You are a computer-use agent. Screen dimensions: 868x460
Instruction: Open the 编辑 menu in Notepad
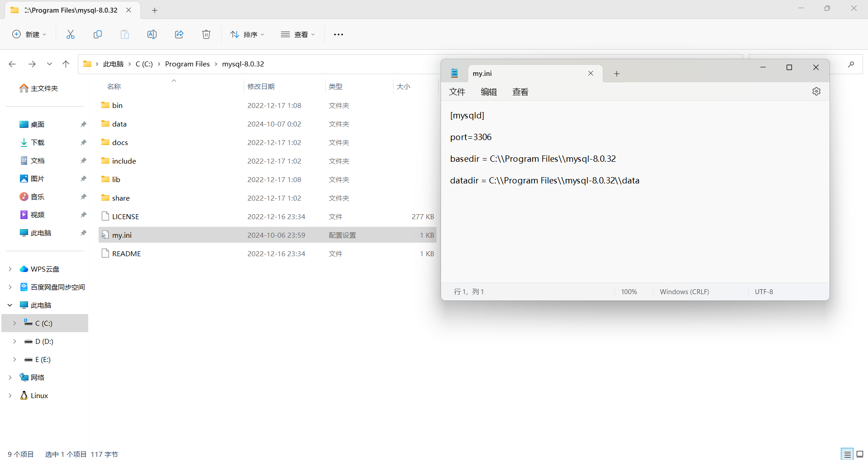[x=489, y=92]
